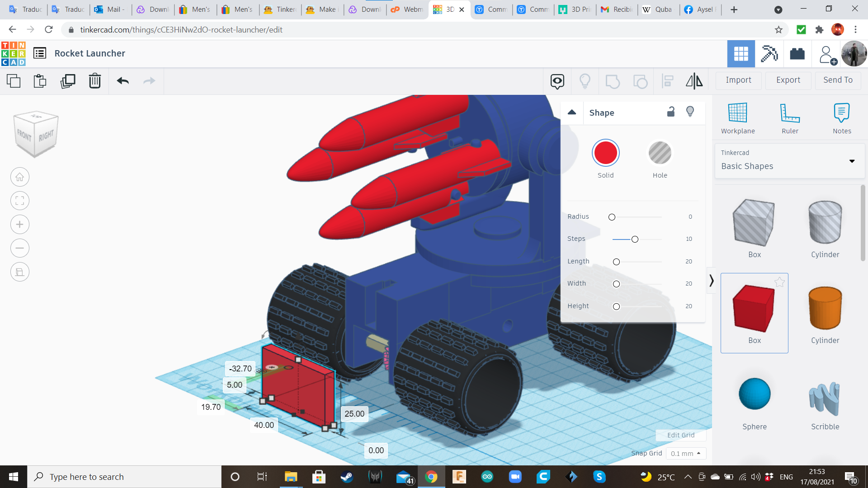
Task: Click the Steps slider handle
Action: (x=635, y=239)
